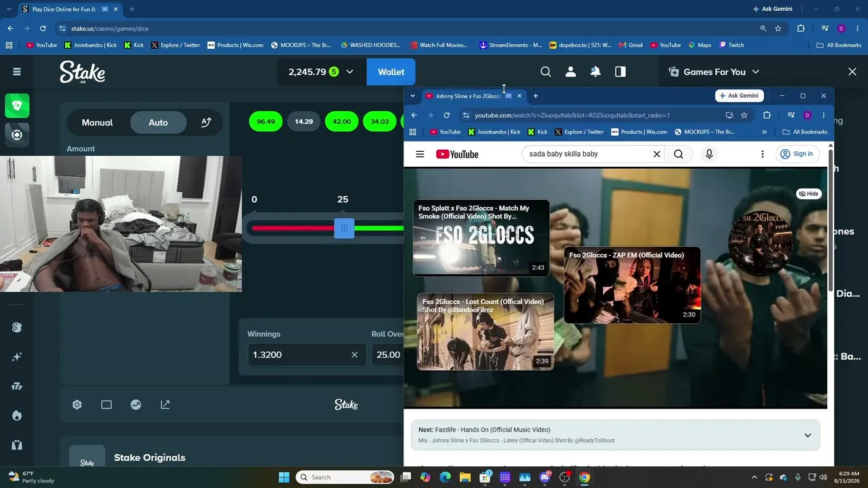This screenshot has height=488, width=868.
Task: Bookmark the YouTube page star
Action: click(x=744, y=115)
